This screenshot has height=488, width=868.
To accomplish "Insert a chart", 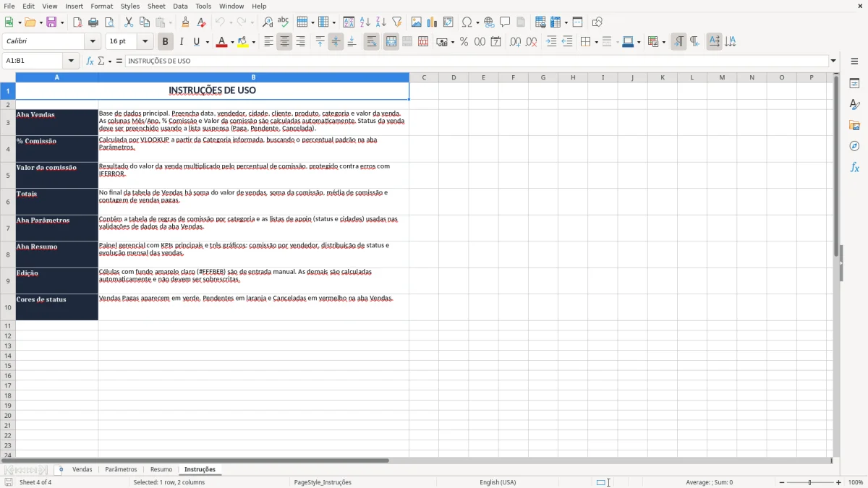I will pyautogui.click(x=433, y=22).
